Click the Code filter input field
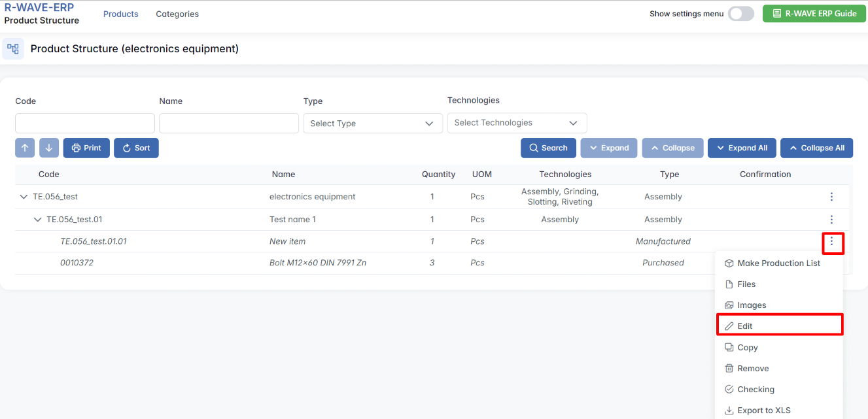Image resolution: width=868 pixels, height=419 pixels. 85,123
